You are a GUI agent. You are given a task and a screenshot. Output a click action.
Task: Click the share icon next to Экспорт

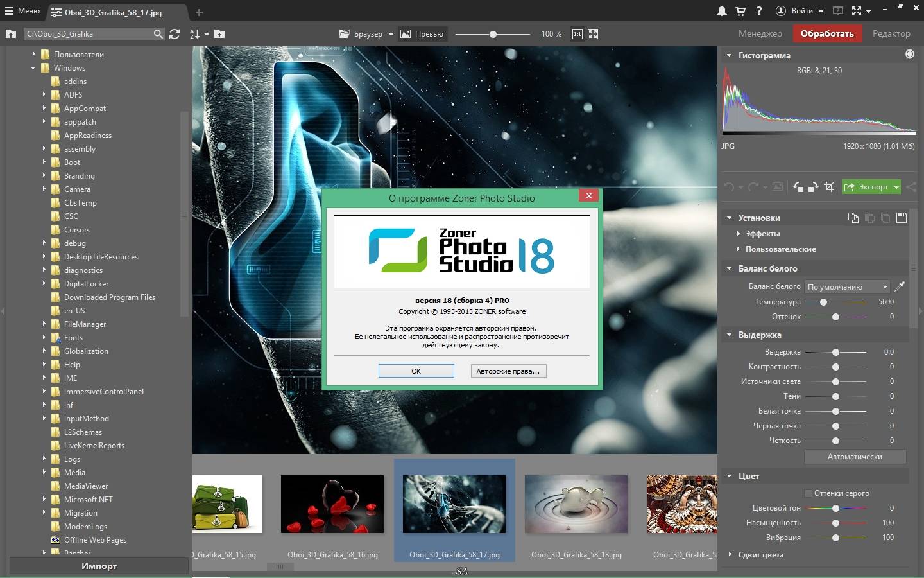pyautogui.click(x=911, y=187)
